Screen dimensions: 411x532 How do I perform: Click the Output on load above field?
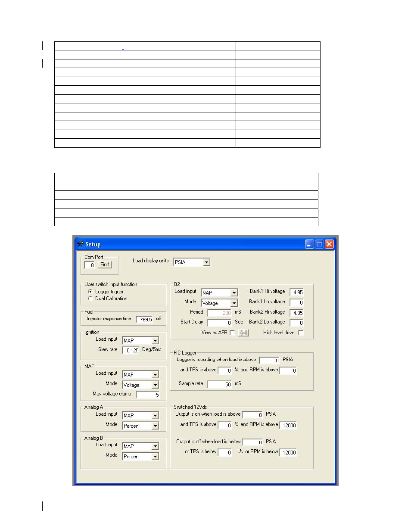click(252, 415)
